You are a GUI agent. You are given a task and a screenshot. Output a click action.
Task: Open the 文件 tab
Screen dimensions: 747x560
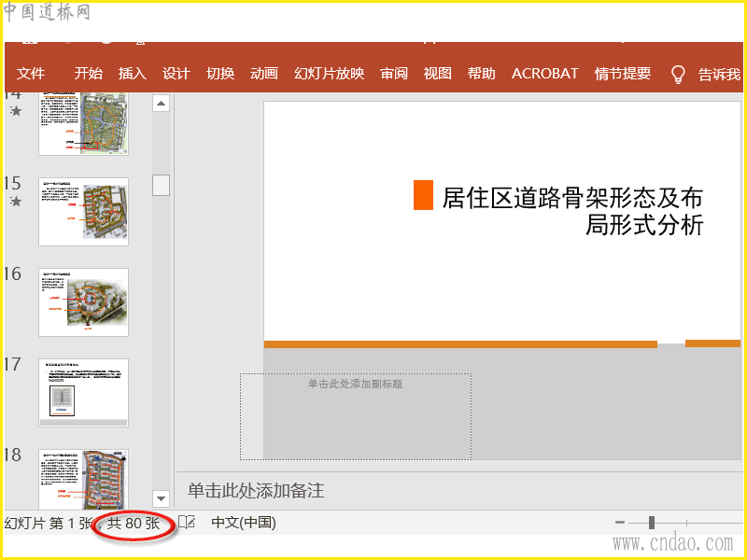pyautogui.click(x=31, y=74)
